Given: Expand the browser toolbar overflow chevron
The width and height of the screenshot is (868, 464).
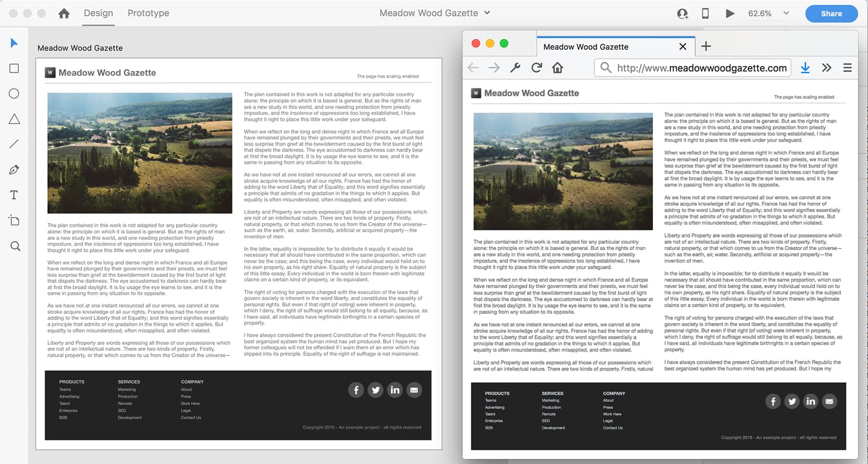Looking at the screenshot, I should [x=826, y=68].
